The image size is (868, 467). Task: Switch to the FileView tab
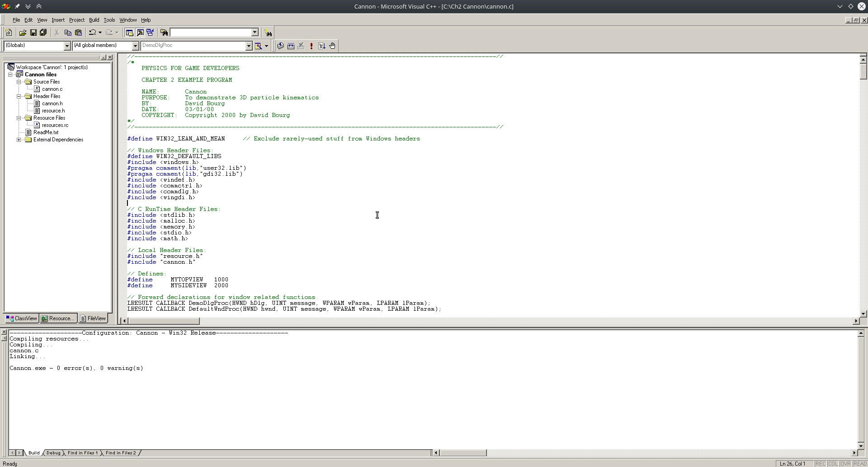click(x=93, y=318)
